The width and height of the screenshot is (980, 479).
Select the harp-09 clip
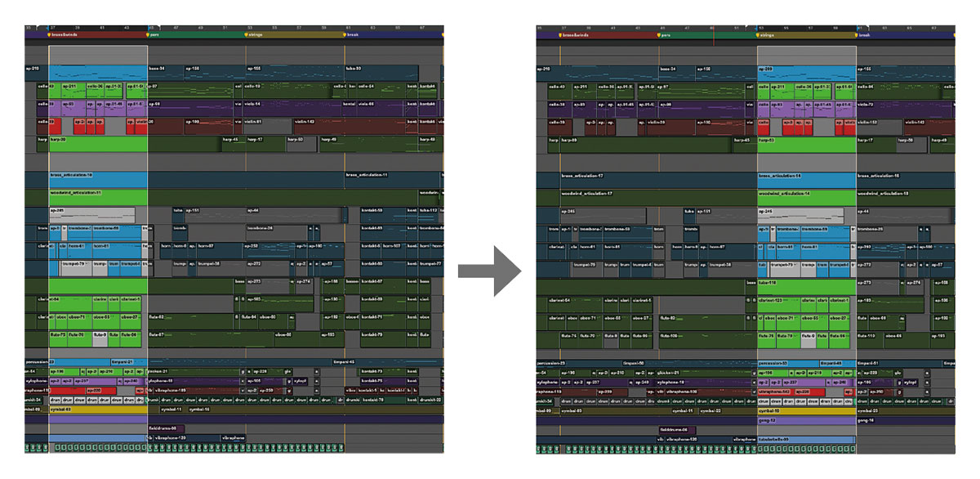[x=98, y=145]
